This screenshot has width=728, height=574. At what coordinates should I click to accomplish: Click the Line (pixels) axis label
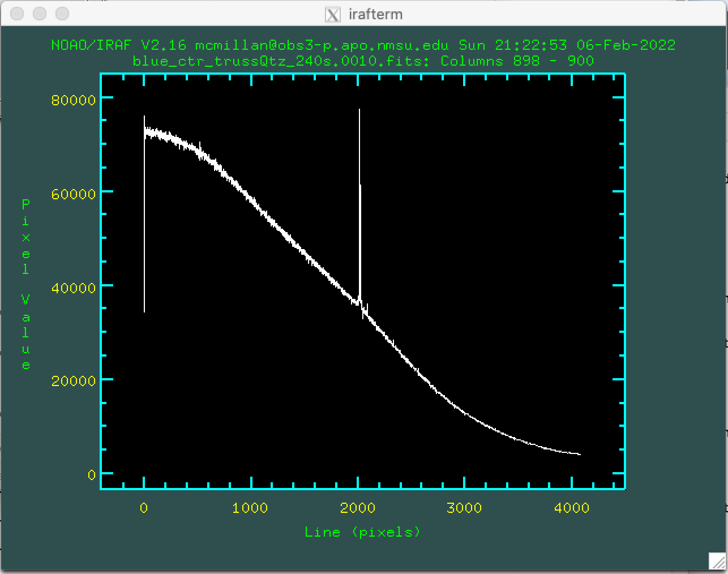click(x=362, y=532)
